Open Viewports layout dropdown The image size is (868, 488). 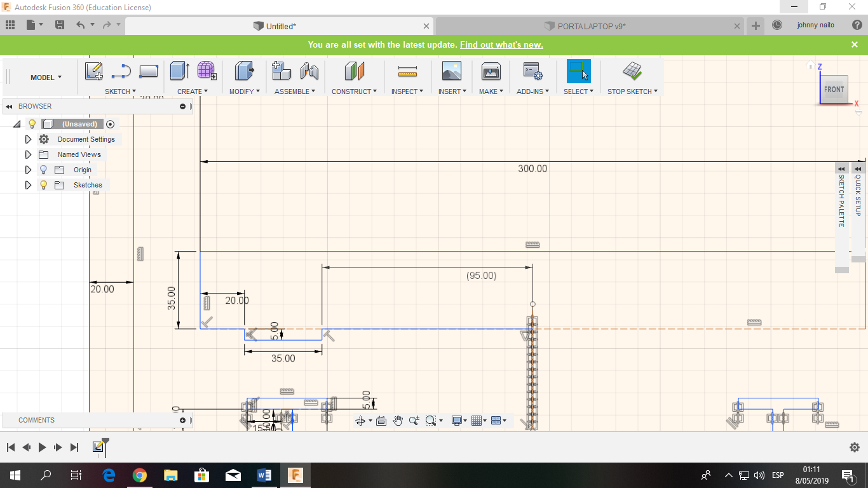click(499, 421)
